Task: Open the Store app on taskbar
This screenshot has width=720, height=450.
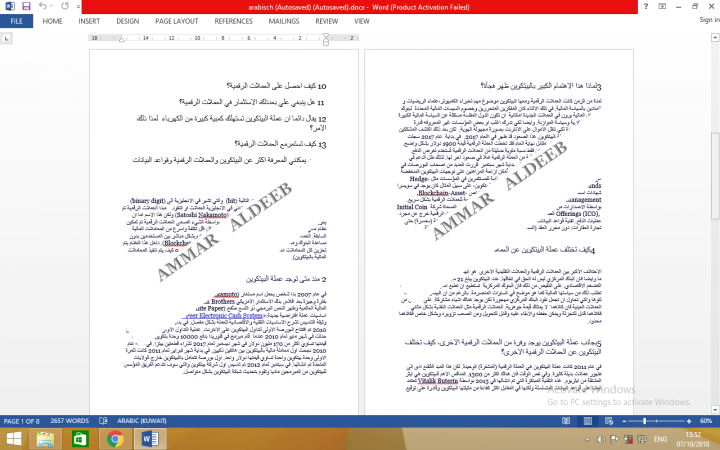Action: (80, 439)
